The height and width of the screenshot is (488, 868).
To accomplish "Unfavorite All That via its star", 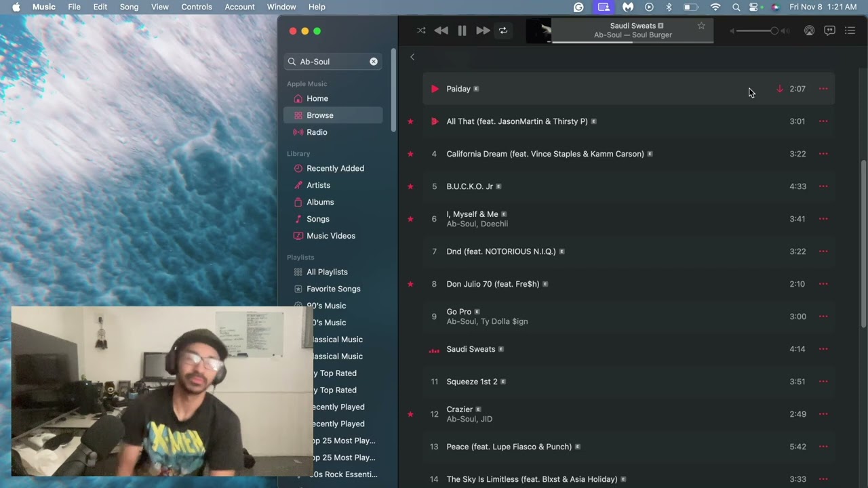I will coord(410,121).
